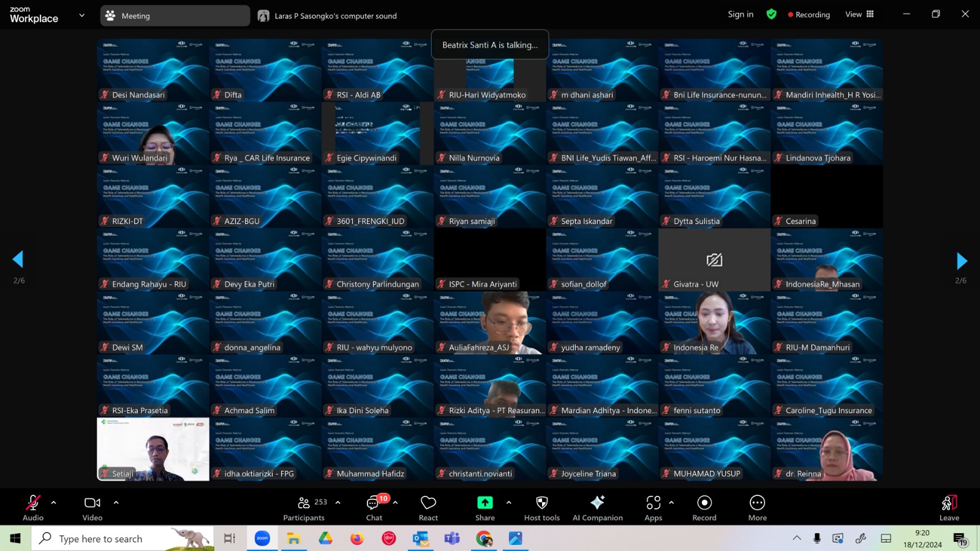980x551 pixels.
Task: Expand audio options arrow
Action: 54,503
